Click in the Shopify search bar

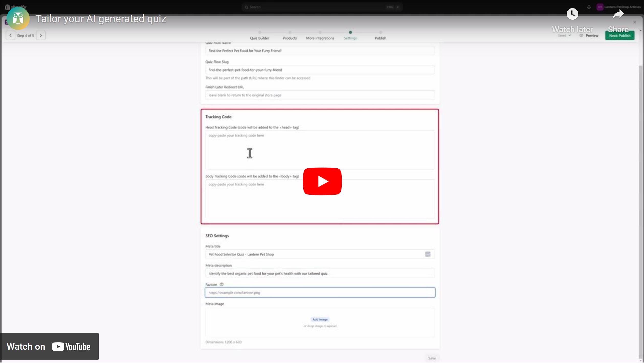(322, 7)
